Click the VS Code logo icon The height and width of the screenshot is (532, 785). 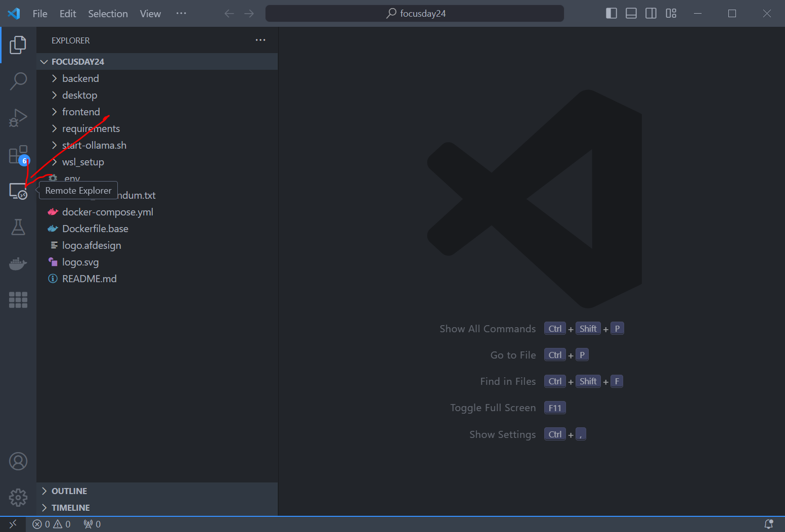tap(14, 14)
